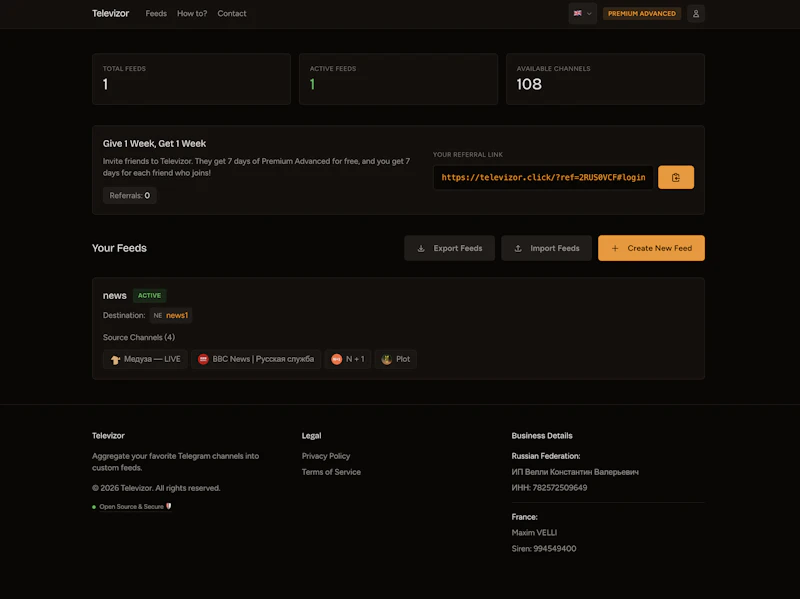
Task: Click the Premium Advanced badge
Action: [x=641, y=14]
